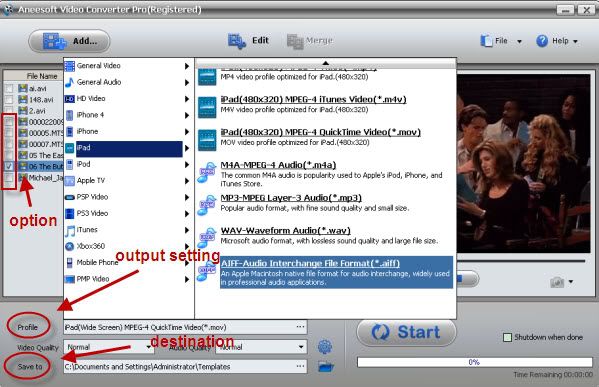599x387 pixels.
Task: Click the Merge files icon
Action: pos(295,41)
